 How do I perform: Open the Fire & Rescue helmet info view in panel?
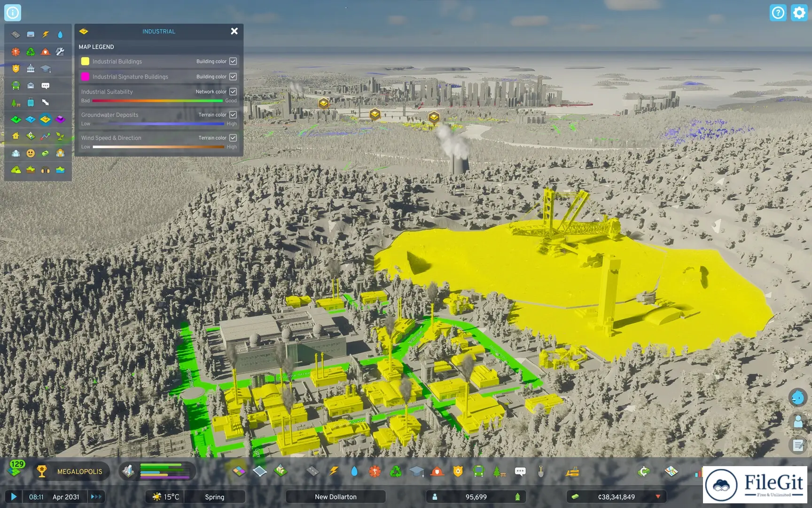[46, 51]
